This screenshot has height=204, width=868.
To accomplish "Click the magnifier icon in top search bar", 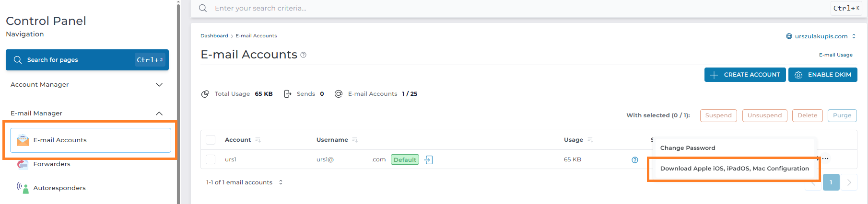I will pos(203,8).
